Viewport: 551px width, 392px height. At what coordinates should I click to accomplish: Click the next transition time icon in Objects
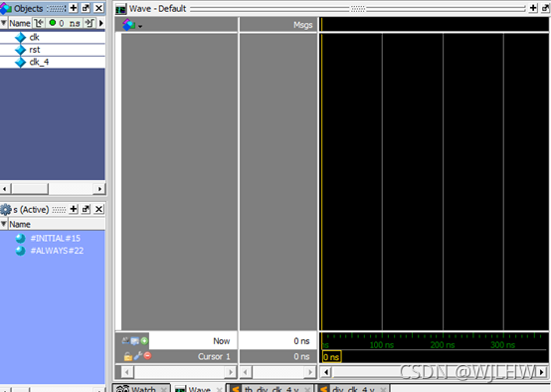pos(90,23)
